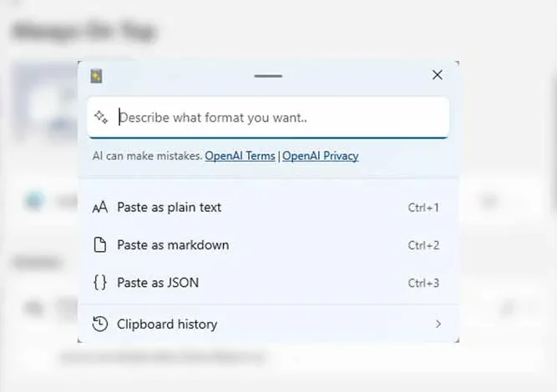Click the AI can make mistakes notice
This screenshot has height=392, width=557.
tap(148, 156)
